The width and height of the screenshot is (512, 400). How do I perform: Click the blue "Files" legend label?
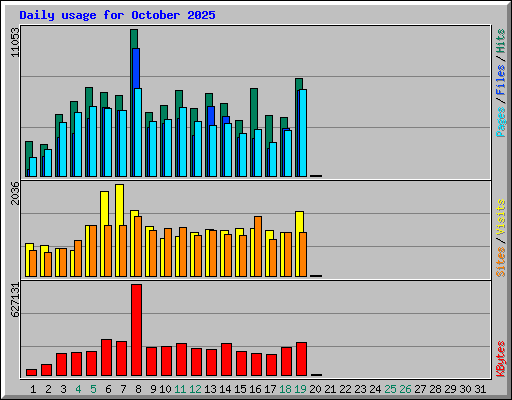[x=501, y=80]
